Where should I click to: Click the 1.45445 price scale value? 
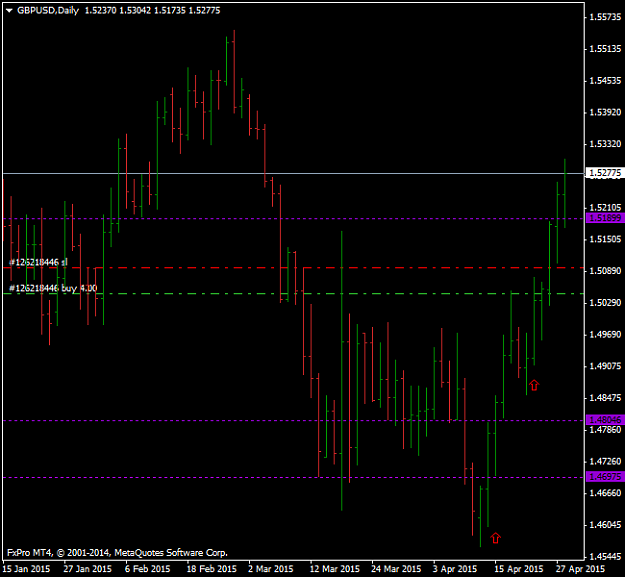coord(605,556)
